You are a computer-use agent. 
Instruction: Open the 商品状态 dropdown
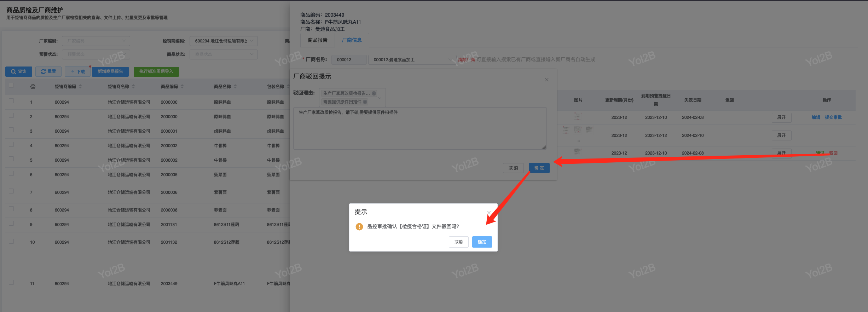224,54
